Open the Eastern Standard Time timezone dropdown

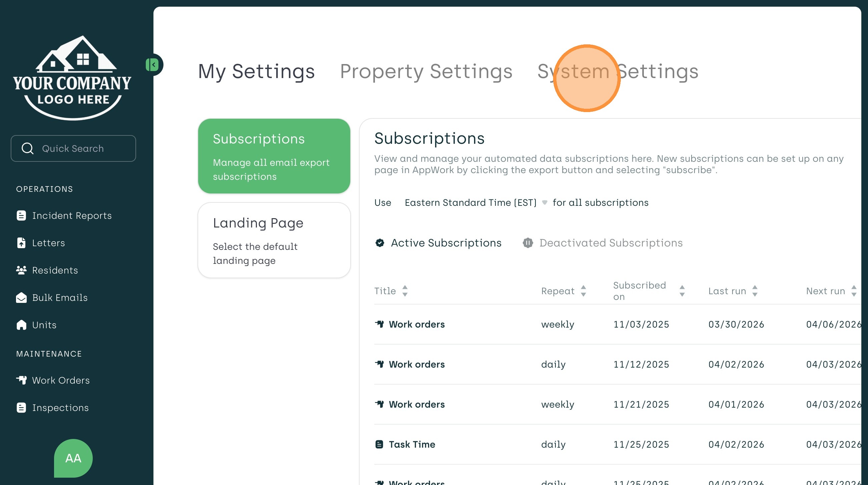(x=475, y=202)
